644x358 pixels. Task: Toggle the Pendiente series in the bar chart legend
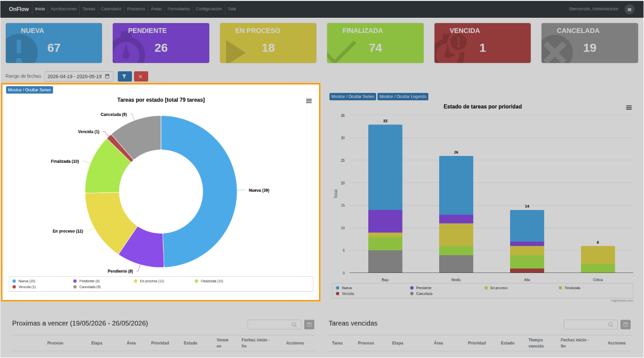(x=420, y=288)
